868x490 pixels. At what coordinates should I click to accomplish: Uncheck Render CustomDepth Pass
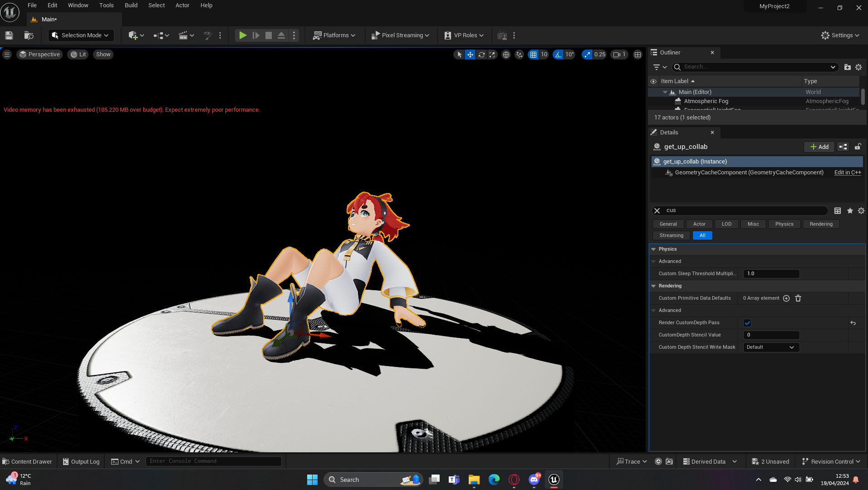click(747, 323)
